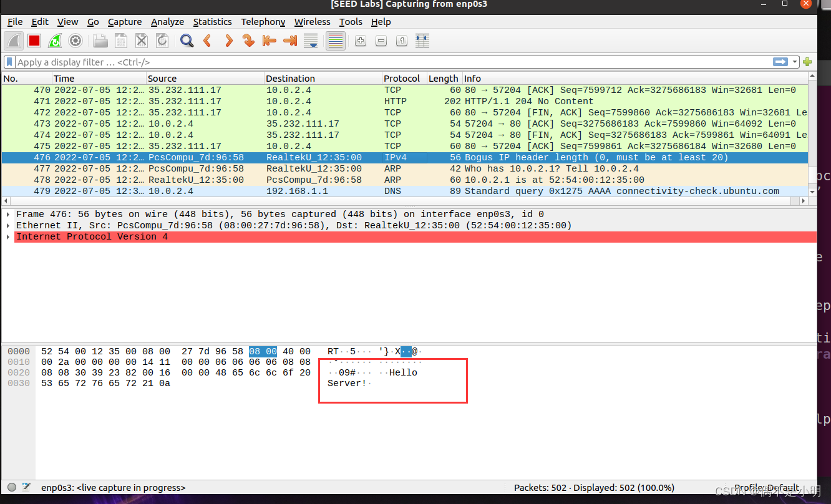Toggle packet list colorization
The width and height of the screenshot is (831, 504).
tap(335, 40)
